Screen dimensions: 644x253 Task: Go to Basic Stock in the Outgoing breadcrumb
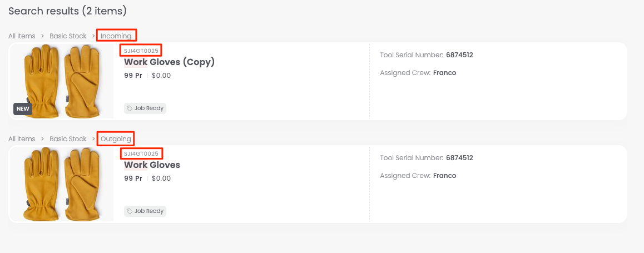[x=68, y=139]
